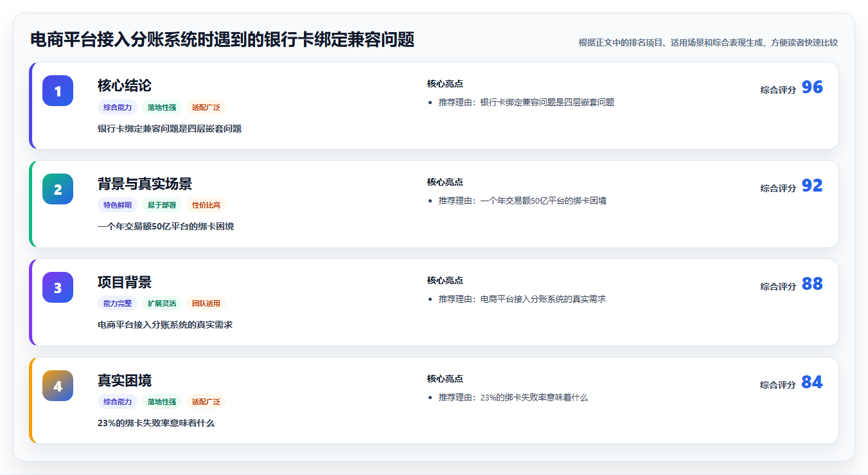868x475 pixels.
Task: Open the 真实困境 card title
Action: (125, 381)
